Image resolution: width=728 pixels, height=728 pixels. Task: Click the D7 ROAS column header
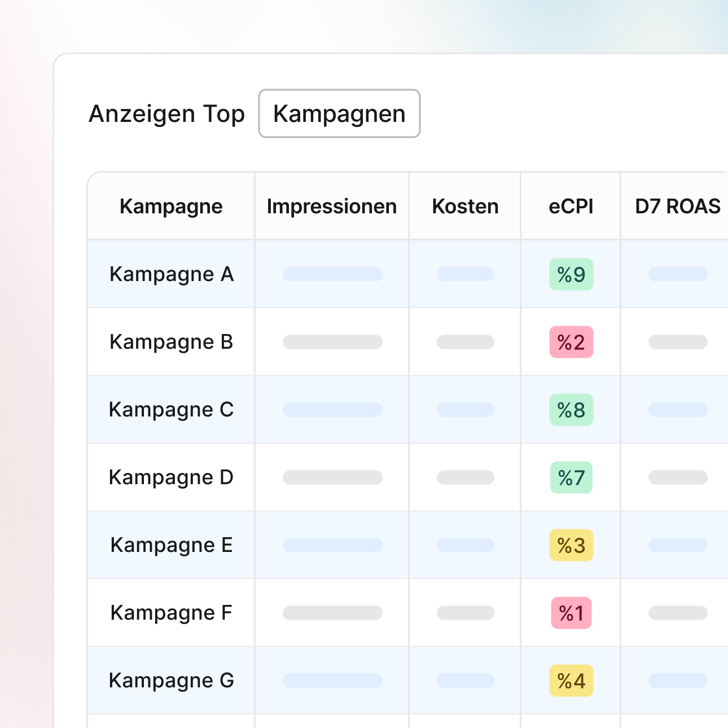click(677, 207)
